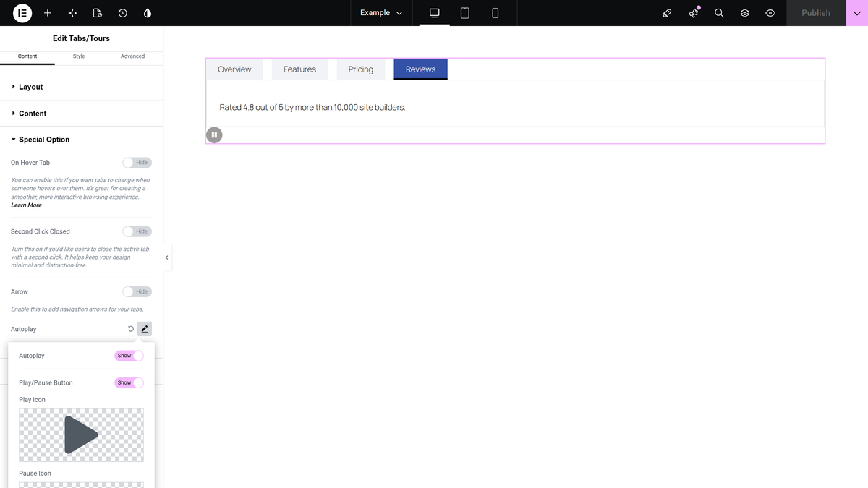The height and width of the screenshot is (488, 868).
Task: Open the document settings page icon
Action: 98,13
